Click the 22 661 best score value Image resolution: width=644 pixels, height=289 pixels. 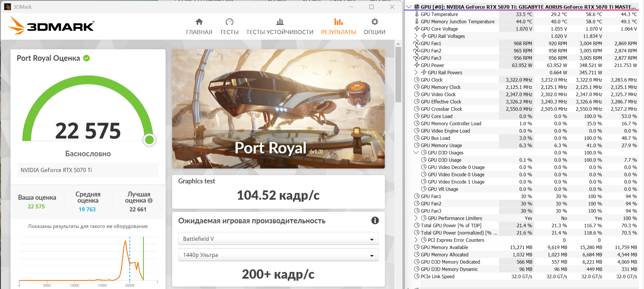(138, 209)
